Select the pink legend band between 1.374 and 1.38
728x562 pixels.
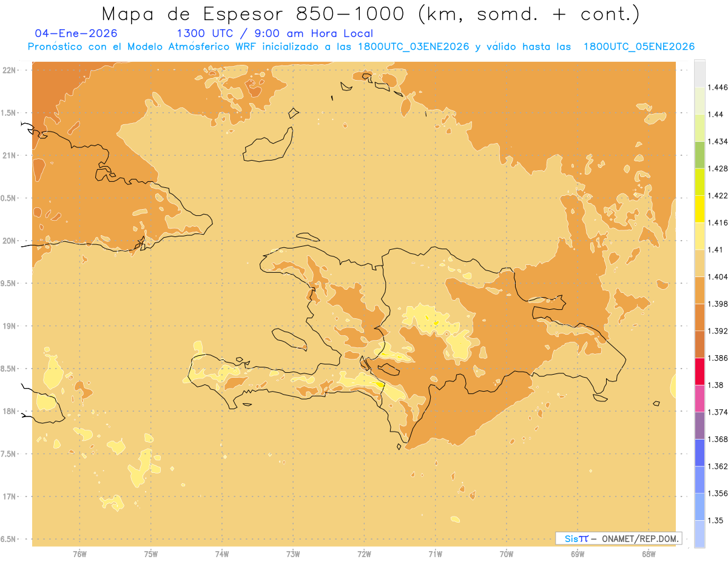pyautogui.click(x=699, y=398)
